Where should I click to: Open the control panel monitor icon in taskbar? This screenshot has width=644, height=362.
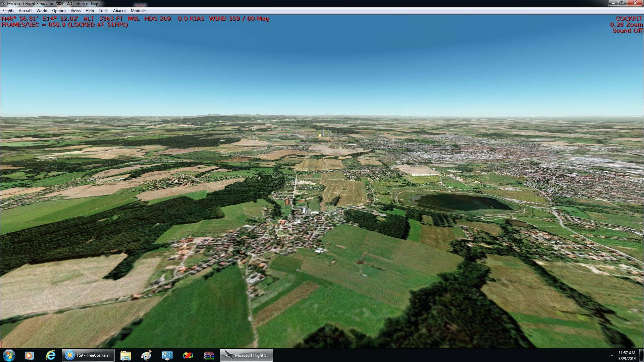click(167, 355)
